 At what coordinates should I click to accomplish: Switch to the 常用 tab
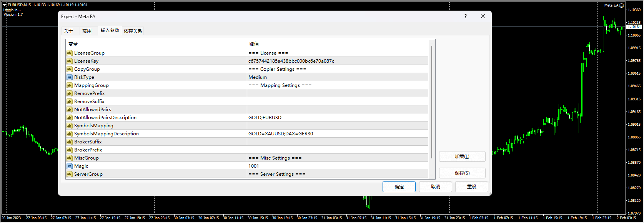click(x=87, y=31)
